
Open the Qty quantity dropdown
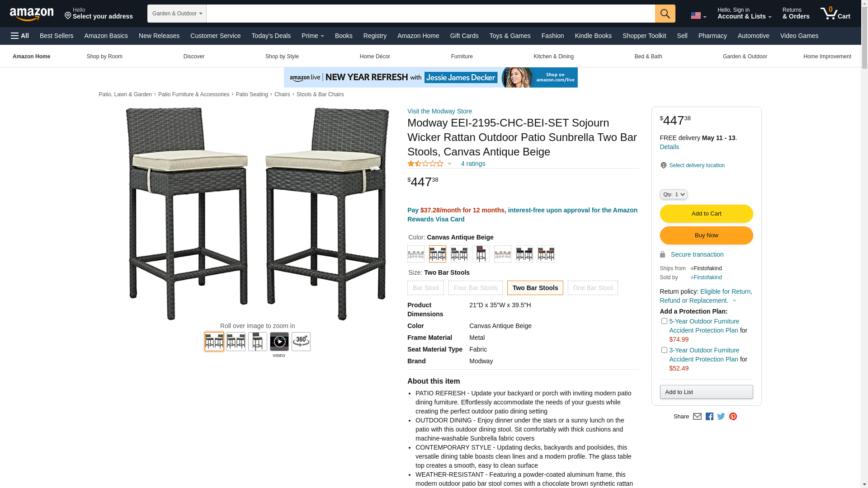click(x=674, y=194)
